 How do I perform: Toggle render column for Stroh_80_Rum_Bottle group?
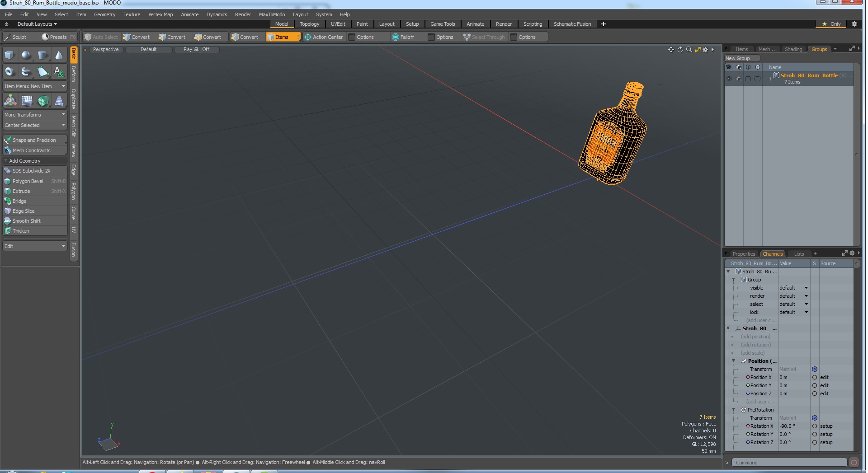739,79
